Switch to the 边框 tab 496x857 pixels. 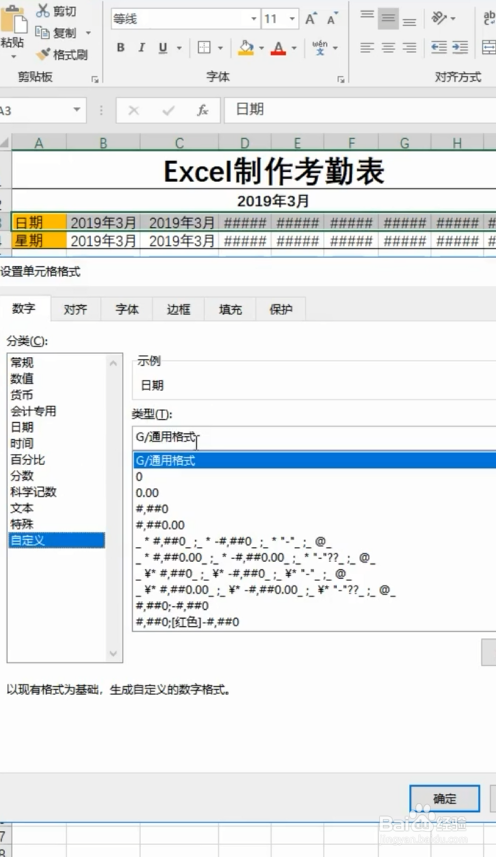click(179, 309)
